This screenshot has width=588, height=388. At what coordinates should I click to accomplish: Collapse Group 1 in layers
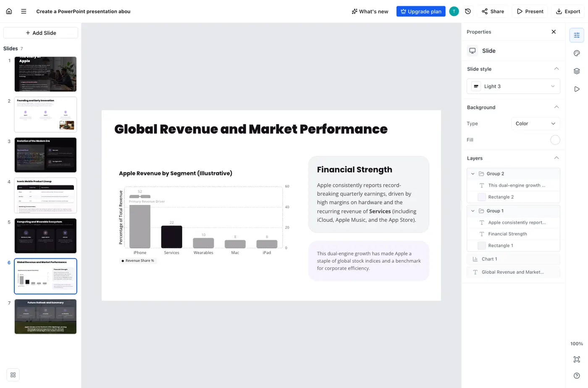(473, 211)
